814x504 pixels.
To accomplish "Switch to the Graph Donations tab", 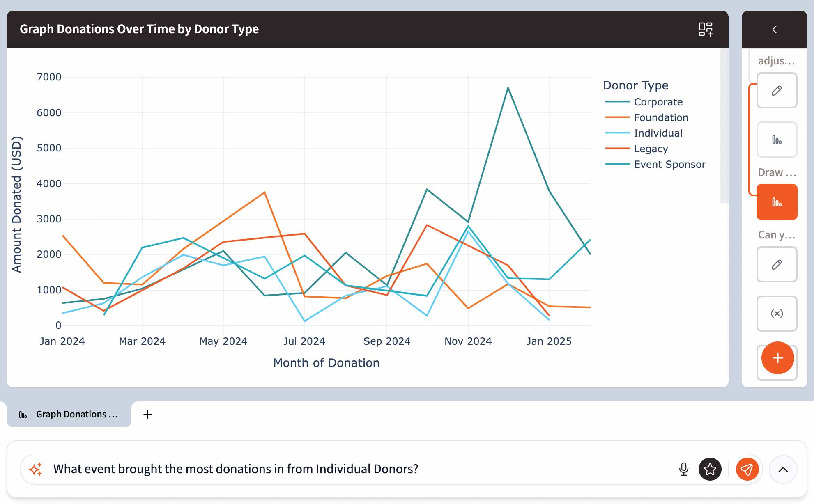I will (x=69, y=415).
